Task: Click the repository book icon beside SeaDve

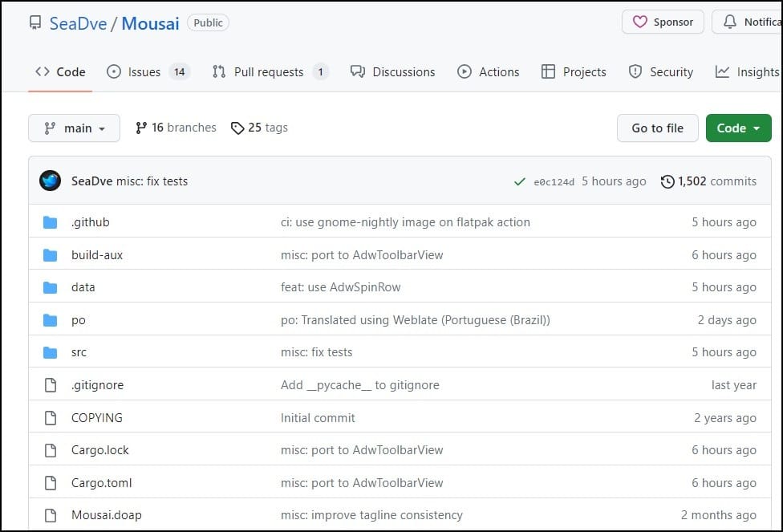Action: (x=35, y=23)
